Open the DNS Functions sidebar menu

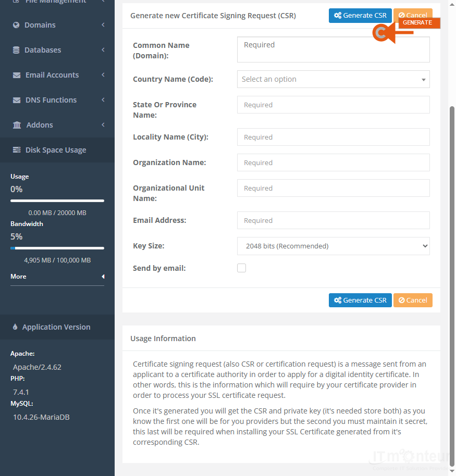(57, 100)
